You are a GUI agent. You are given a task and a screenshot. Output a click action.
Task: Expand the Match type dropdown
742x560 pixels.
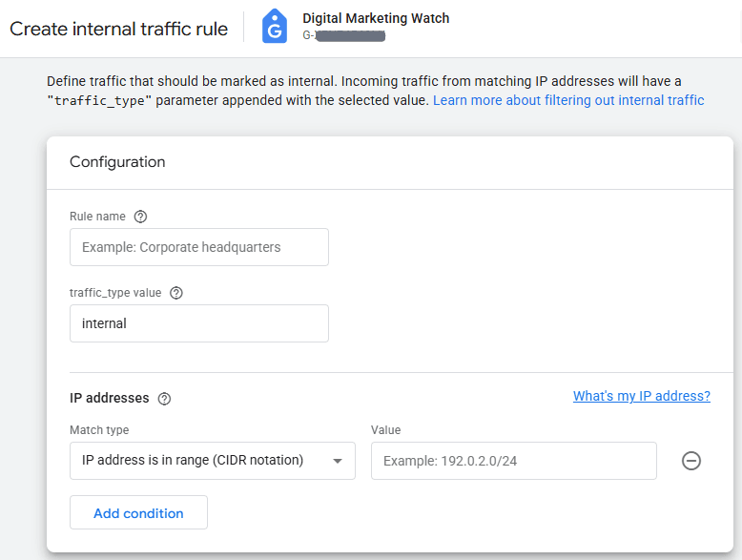pyautogui.click(x=213, y=461)
